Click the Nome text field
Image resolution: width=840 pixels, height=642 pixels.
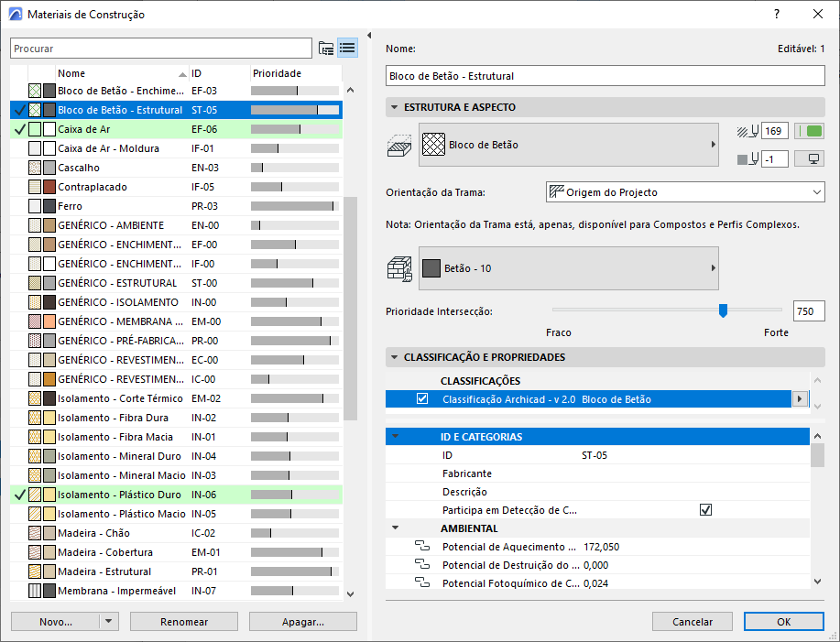(x=605, y=75)
